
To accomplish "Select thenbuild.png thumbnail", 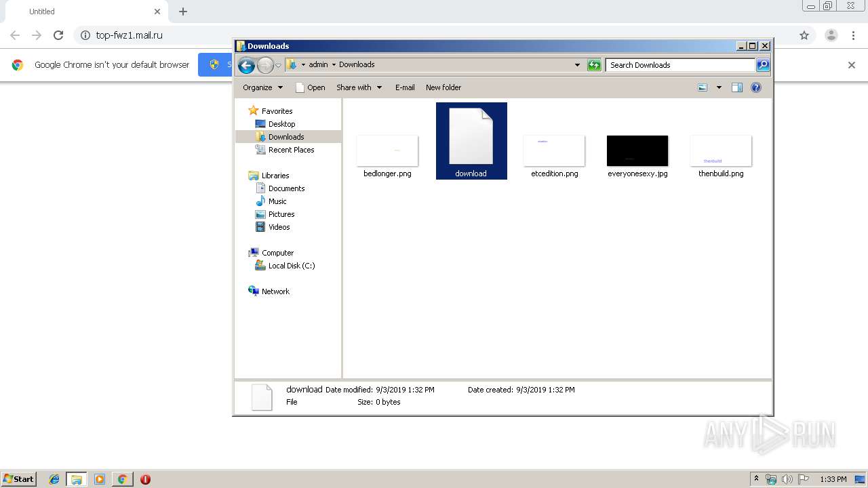I will 721,150.
